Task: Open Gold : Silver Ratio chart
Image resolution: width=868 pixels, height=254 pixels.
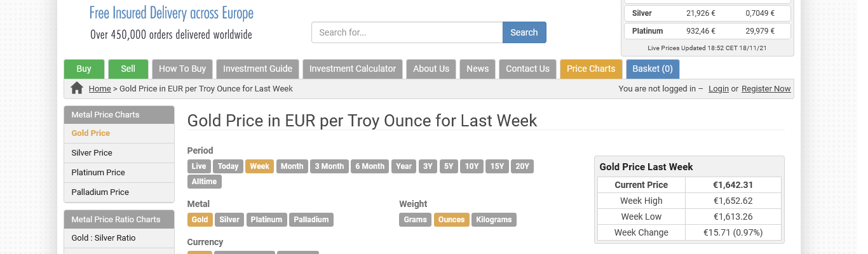Action: (x=104, y=238)
